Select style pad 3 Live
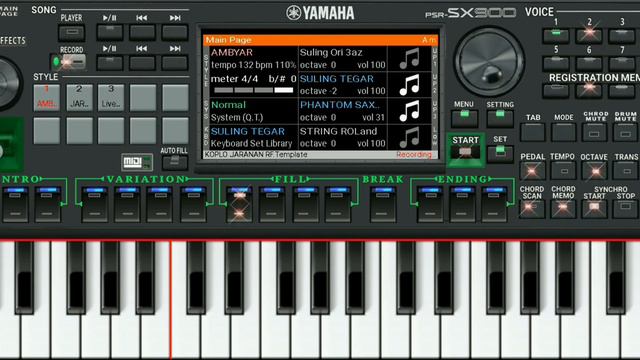 pyautogui.click(x=111, y=98)
